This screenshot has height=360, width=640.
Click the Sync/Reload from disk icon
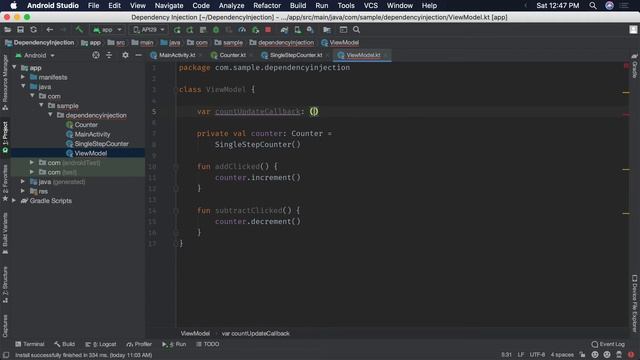(x=33, y=30)
